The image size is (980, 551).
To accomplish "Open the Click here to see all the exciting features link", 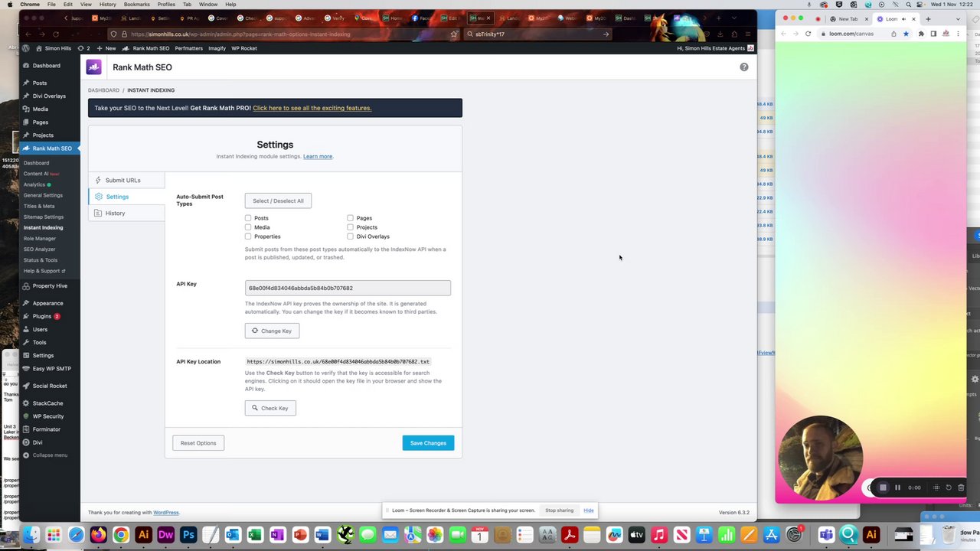I will (x=312, y=108).
